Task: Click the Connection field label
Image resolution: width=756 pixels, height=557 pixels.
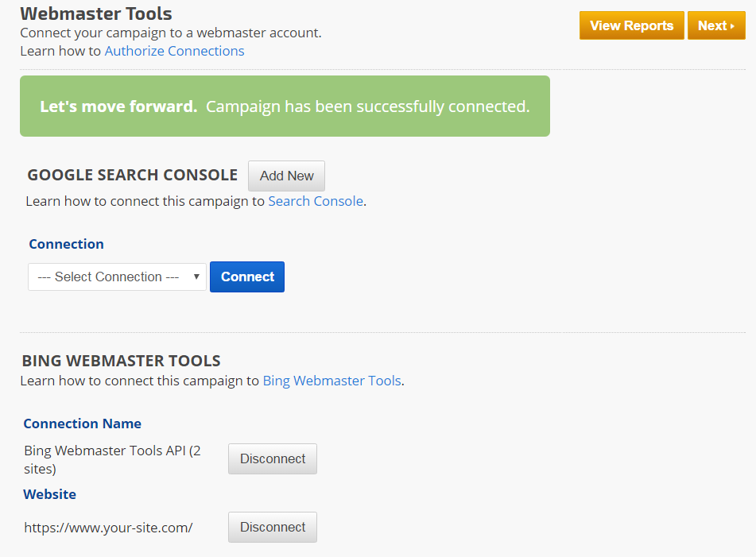Action: (x=66, y=244)
